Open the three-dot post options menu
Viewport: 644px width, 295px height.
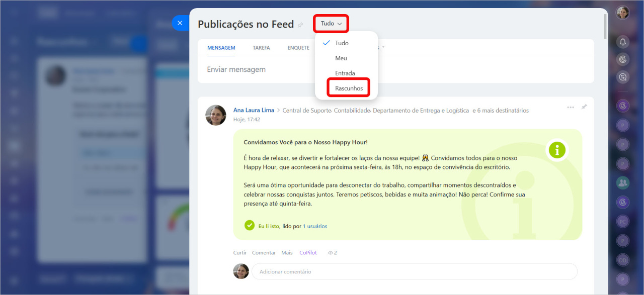pos(570,107)
